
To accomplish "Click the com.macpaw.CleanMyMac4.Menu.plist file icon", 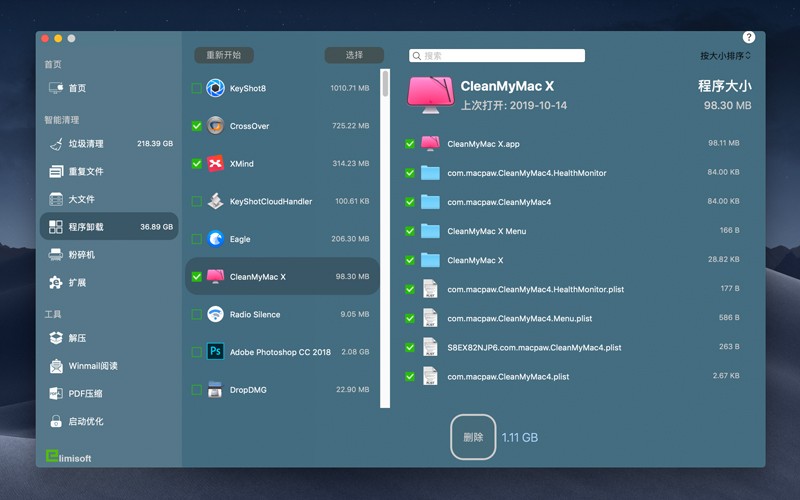I will coord(430,318).
